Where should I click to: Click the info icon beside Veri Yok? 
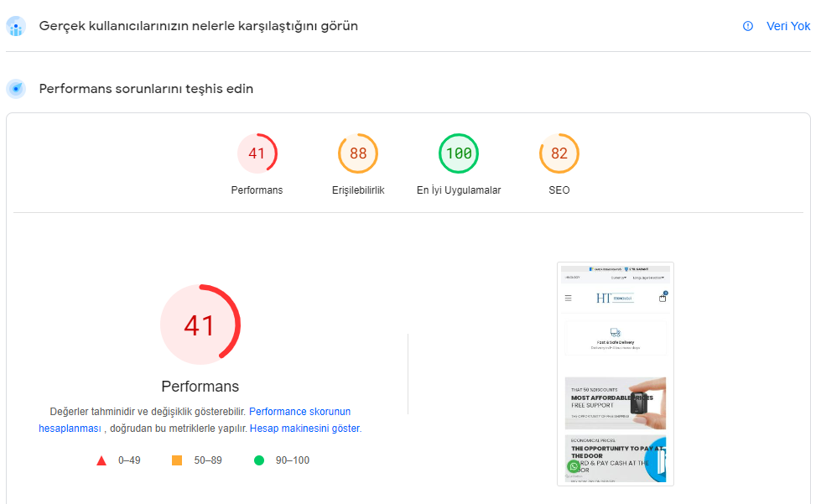pyautogui.click(x=748, y=26)
